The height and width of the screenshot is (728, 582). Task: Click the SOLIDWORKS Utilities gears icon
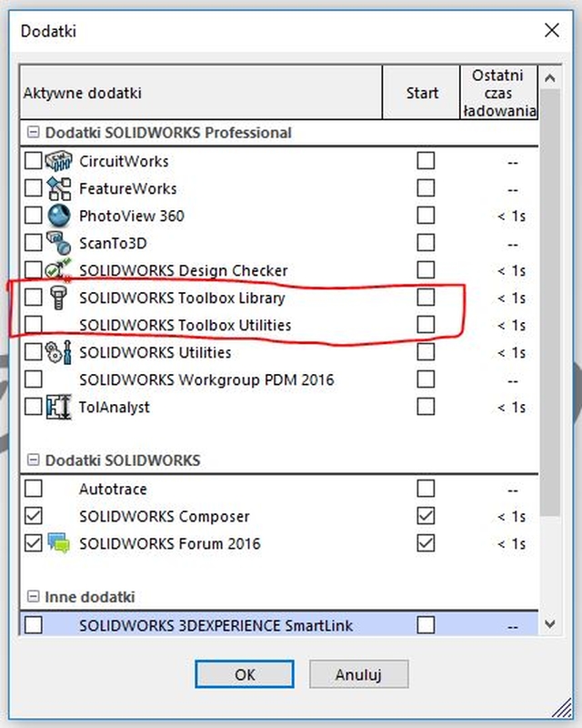click(58, 352)
